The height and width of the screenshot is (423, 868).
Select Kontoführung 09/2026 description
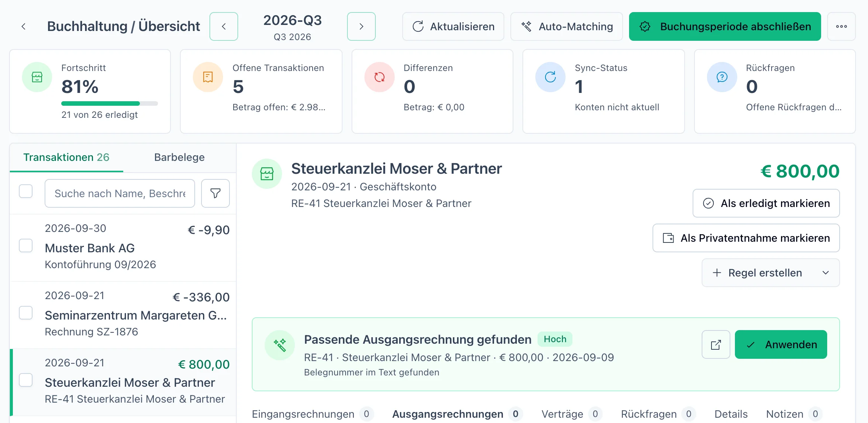pyautogui.click(x=101, y=264)
